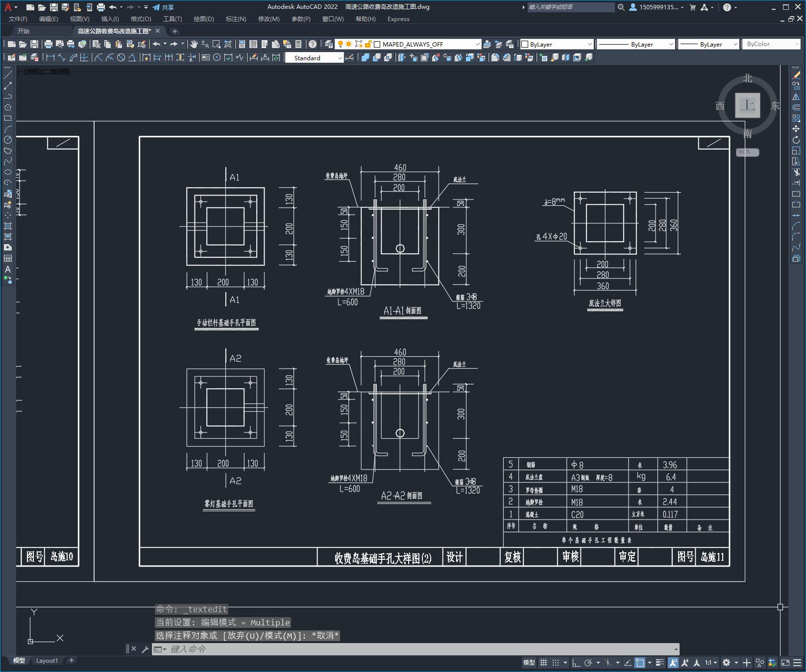Click the Linear dimension tool icon
This screenshot has width=806, height=672.
(50, 58)
